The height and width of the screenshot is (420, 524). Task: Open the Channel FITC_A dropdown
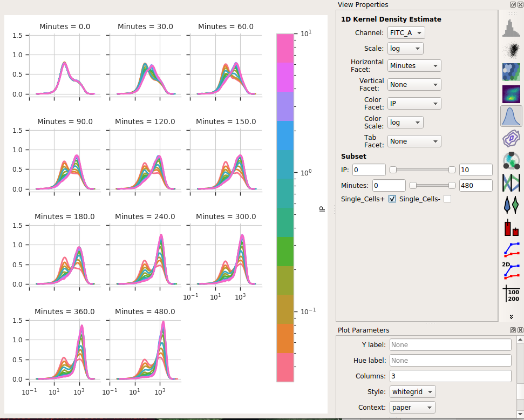(x=406, y=33)
